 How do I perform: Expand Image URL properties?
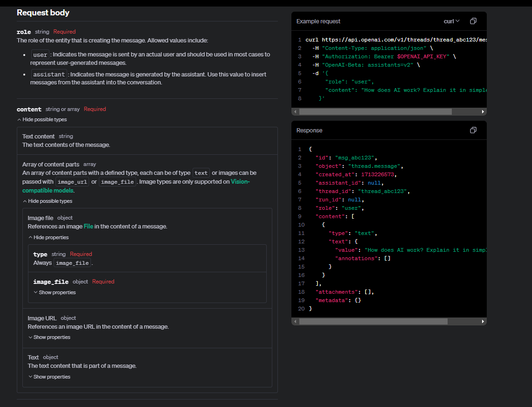point(49,337)
